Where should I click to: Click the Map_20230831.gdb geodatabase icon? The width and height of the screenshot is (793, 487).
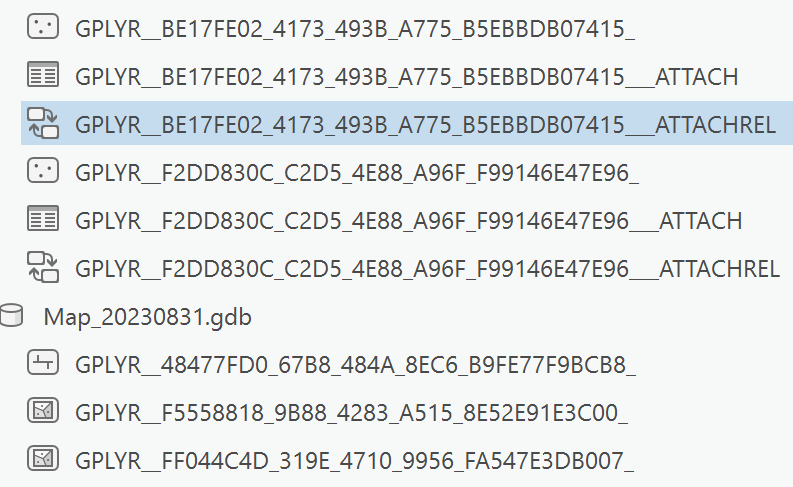12,316
